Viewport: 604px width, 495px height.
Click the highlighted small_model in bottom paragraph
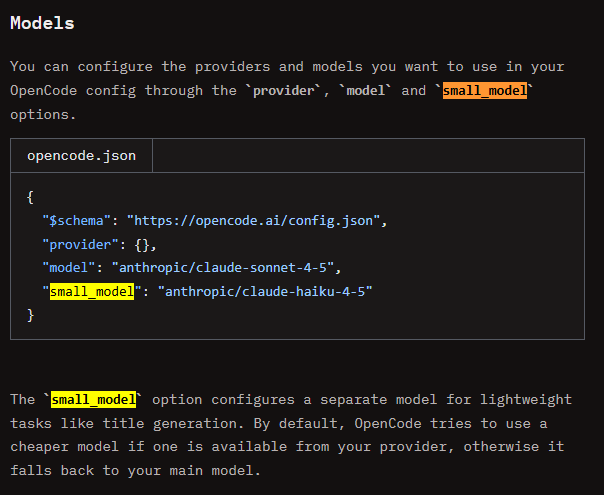pyautogui.click(x=94, y=399)
